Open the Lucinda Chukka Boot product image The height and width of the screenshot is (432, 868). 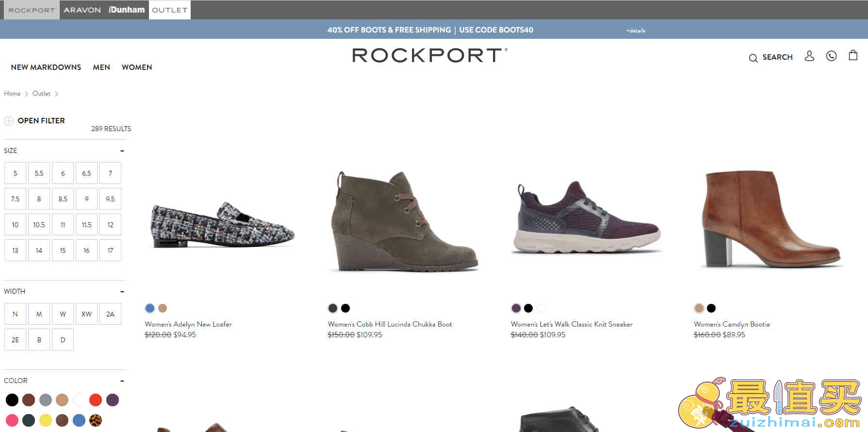pos(405,221)
